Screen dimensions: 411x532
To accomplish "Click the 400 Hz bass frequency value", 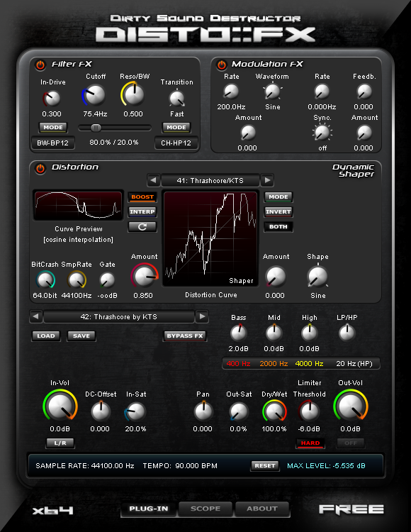I will tap(239, 364).
